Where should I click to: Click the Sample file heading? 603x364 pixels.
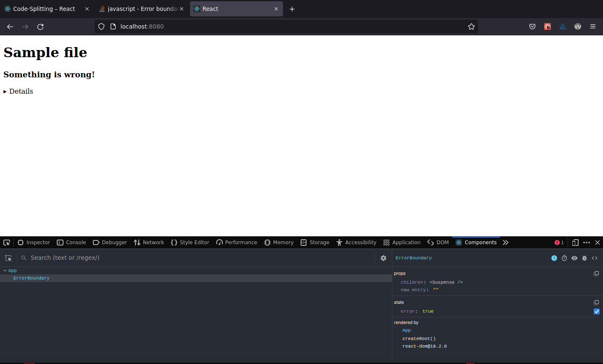point(45,53)
